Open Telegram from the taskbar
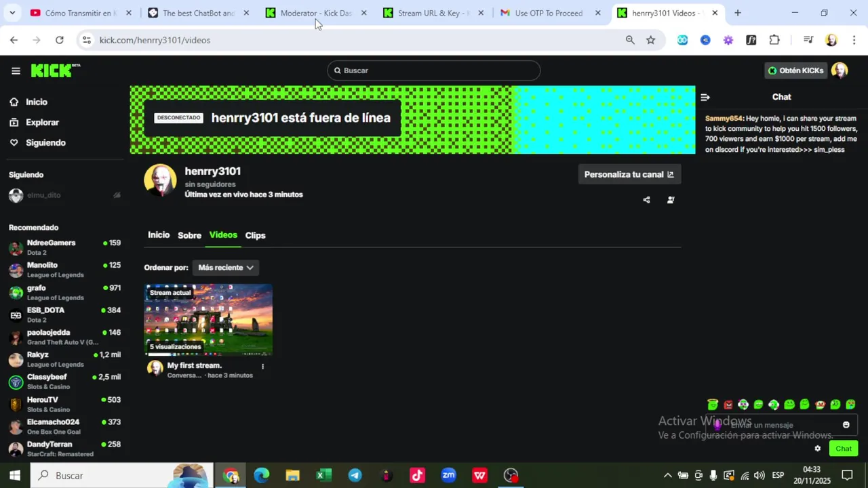Viewport: 868px width, 488px height. click(355, 475)
